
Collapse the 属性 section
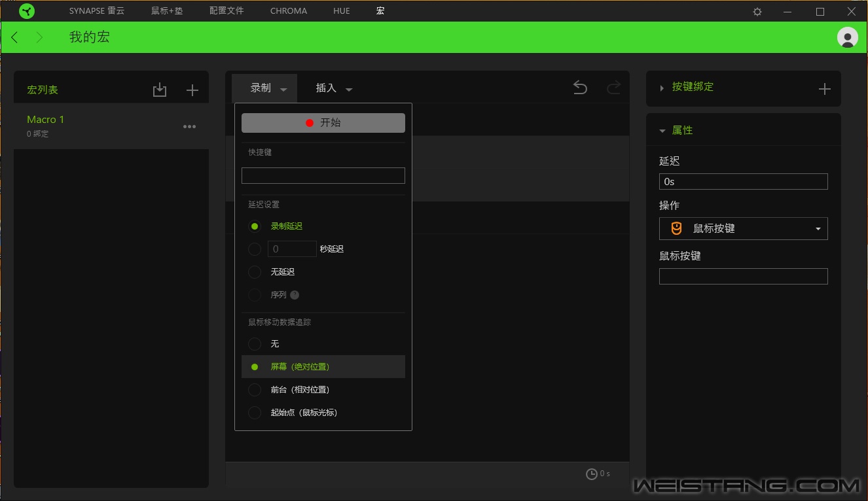click(x=662, y=131)
